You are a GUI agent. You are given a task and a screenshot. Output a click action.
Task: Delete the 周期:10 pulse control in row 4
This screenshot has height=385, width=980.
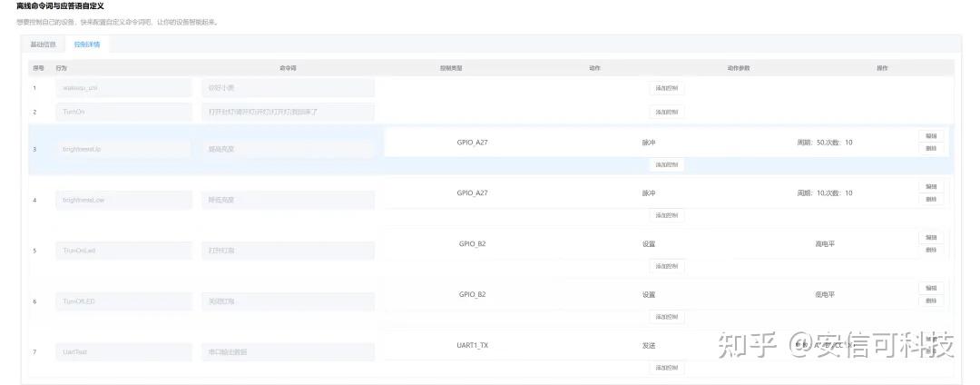click(x=931, y=200)
